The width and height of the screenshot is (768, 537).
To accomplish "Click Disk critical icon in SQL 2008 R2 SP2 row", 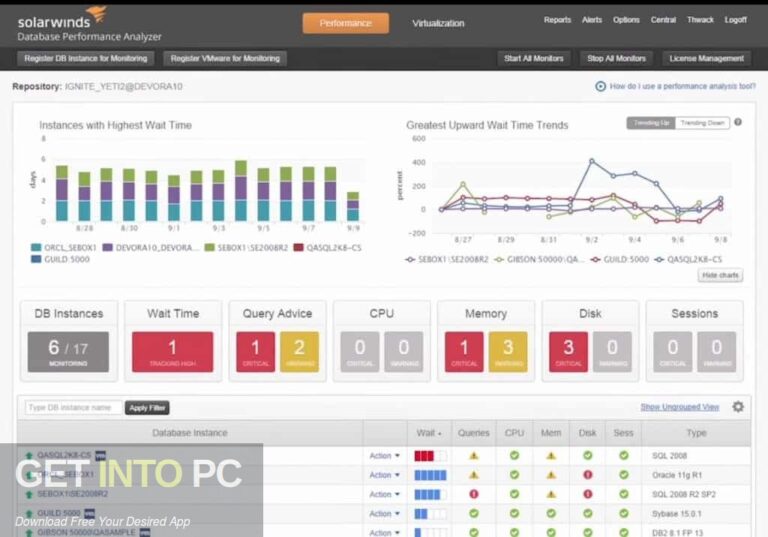I will click(588, 494).
